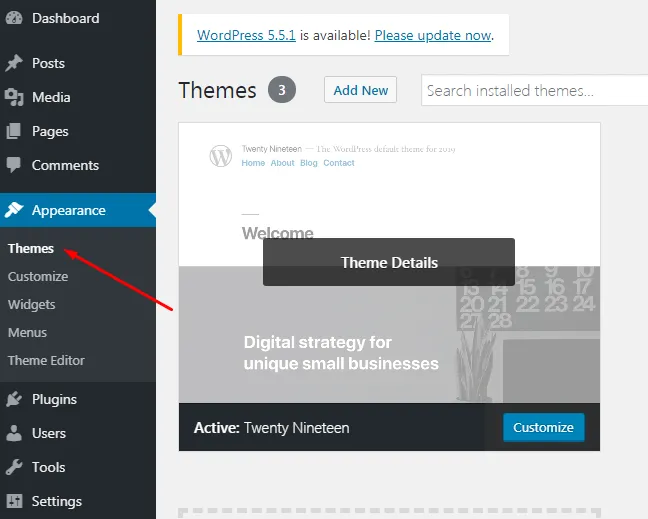
Task: Click the Comments speech bubble icon
Action: point(14,165)
